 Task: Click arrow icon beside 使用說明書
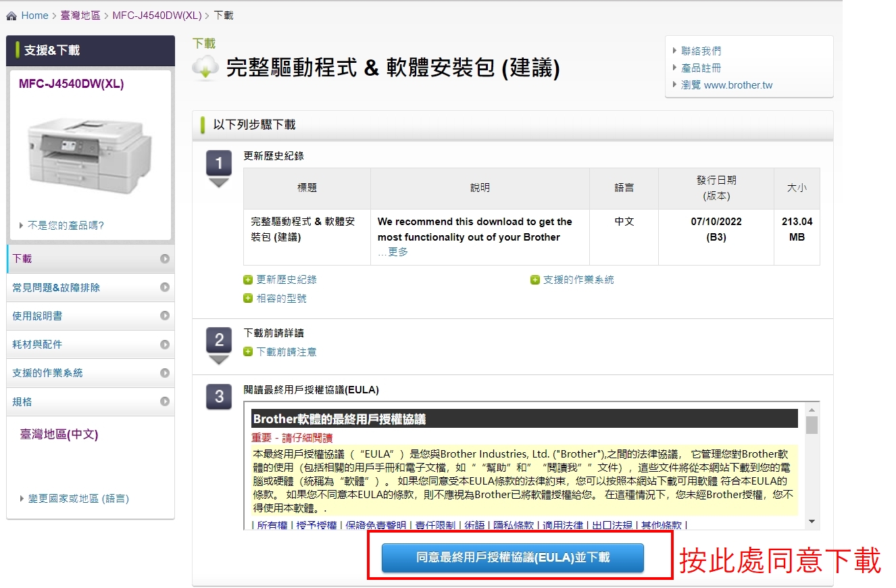click(x=165, y=316)
